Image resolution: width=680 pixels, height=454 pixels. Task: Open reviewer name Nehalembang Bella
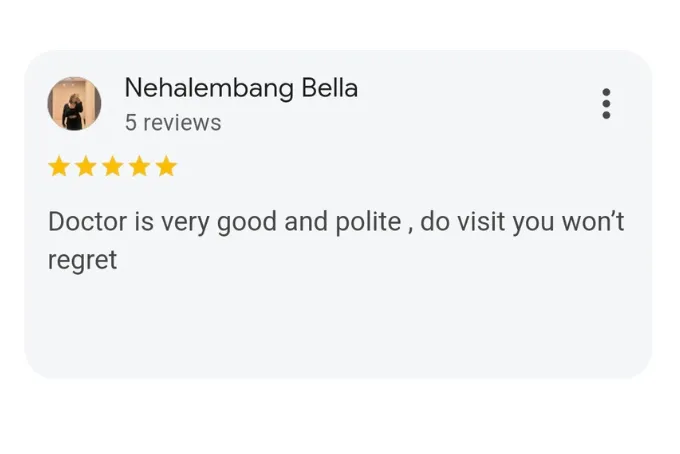click(241, 88)
